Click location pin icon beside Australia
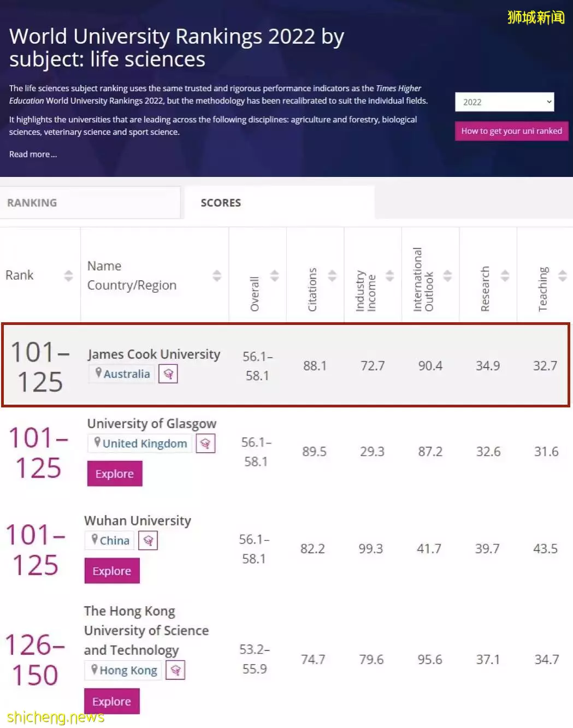The image size is (573, 728). coord(98,373)
